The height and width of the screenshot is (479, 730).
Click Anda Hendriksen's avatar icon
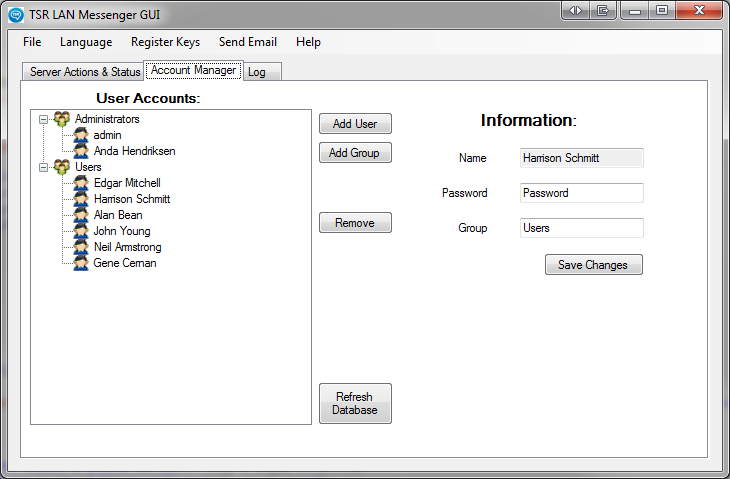[x=81, y=151]
